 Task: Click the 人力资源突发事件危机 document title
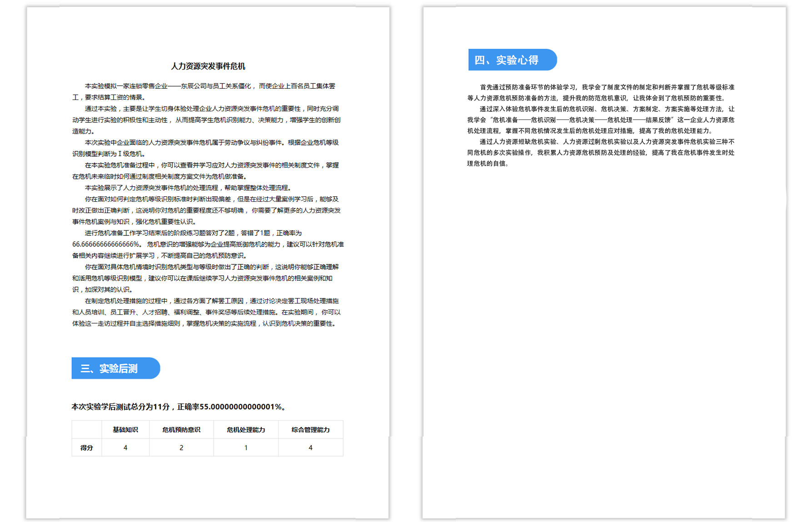tap(208, 66)
